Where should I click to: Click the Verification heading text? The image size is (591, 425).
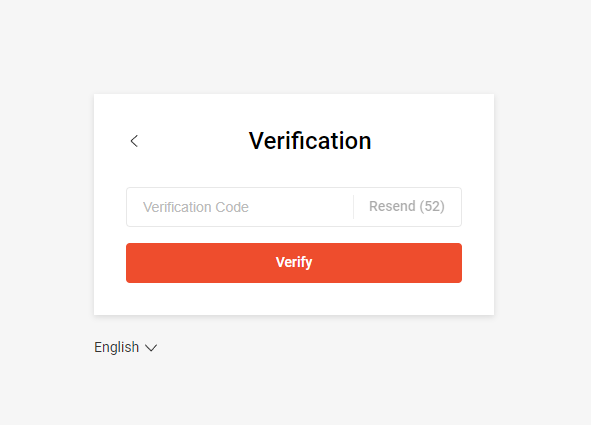click(x=310, y=141)
